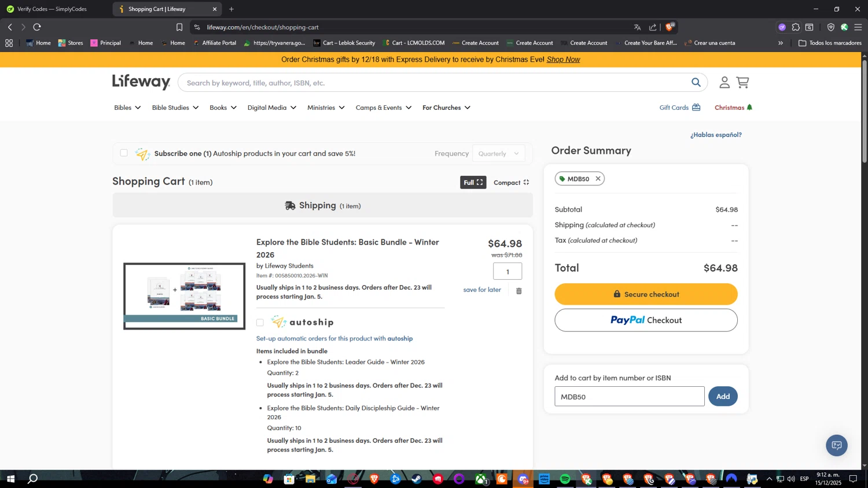
Task: Expand the Bibles menu
Action: pyautogui.click(x=127, y=108)
